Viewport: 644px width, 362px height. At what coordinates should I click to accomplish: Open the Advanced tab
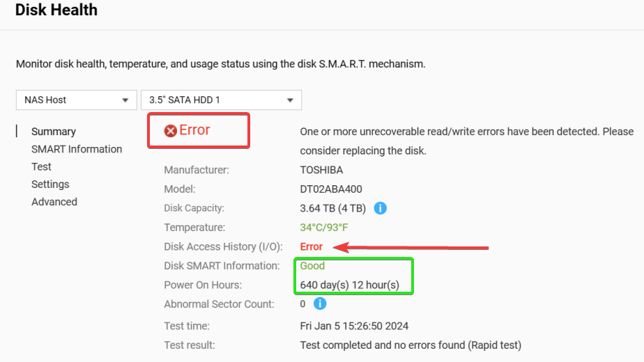(x=54, y=202)
